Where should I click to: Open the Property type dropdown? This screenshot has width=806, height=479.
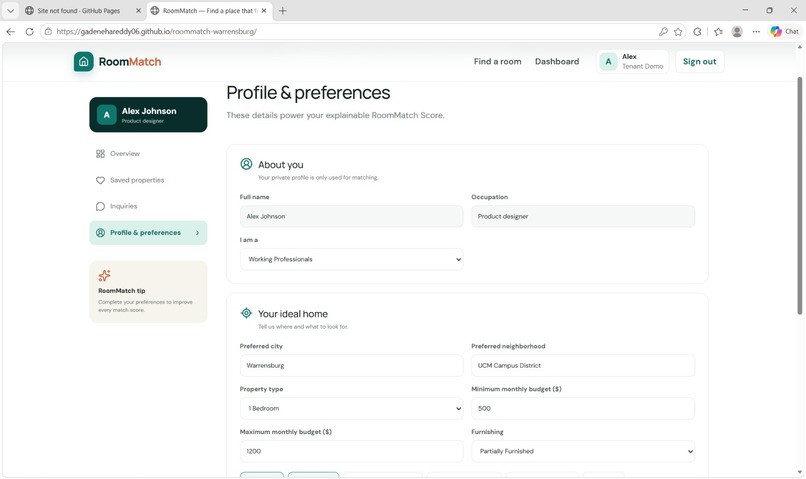click(351, 408)
